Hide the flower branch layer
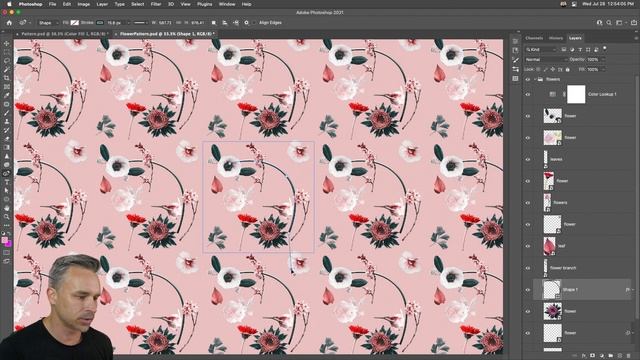Image resolution: width=640 pixels, height=360 pixels. pos(528,268)
